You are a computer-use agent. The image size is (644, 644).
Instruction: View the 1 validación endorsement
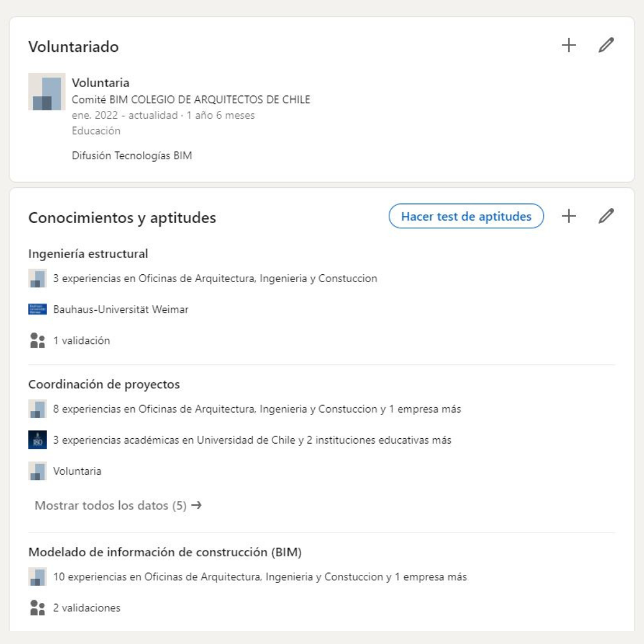pyautogui.click(x=81, y=340)
